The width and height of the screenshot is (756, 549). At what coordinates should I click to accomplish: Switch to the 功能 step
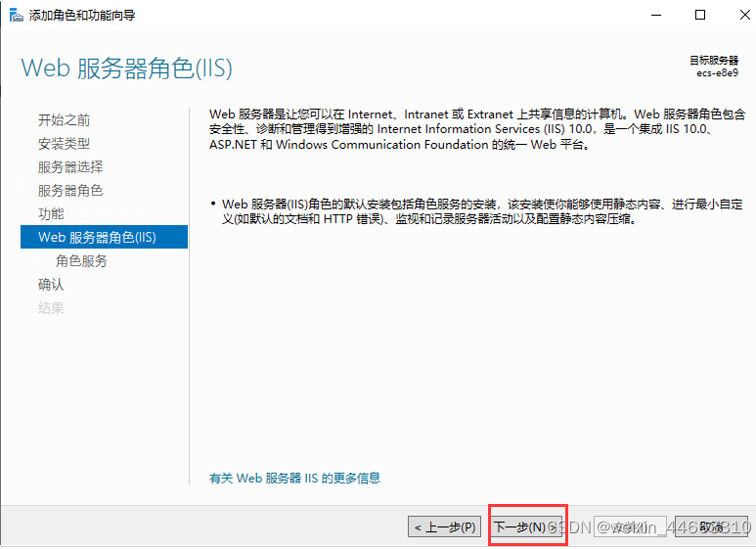[51, 214]
